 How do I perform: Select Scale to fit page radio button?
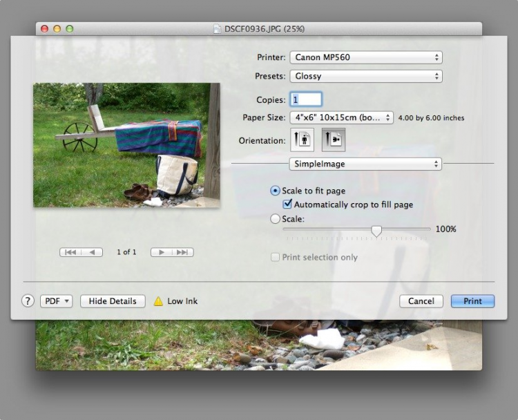point(275,191)
